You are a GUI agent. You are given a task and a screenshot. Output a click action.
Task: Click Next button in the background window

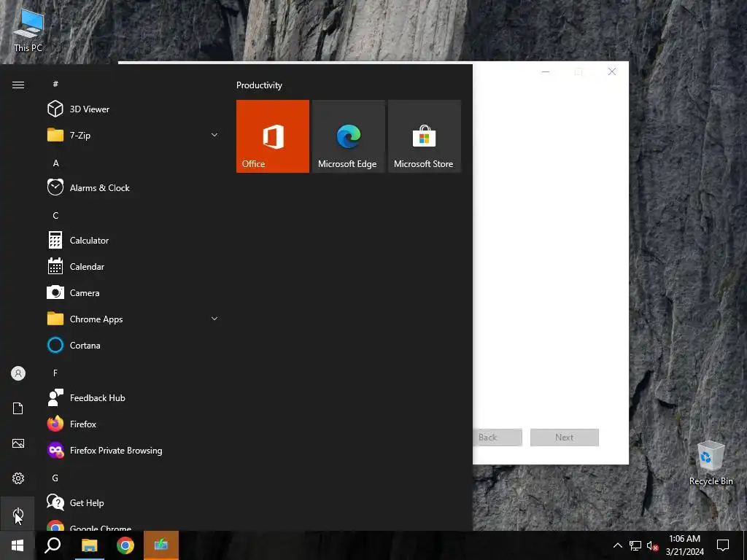[565, 437]
